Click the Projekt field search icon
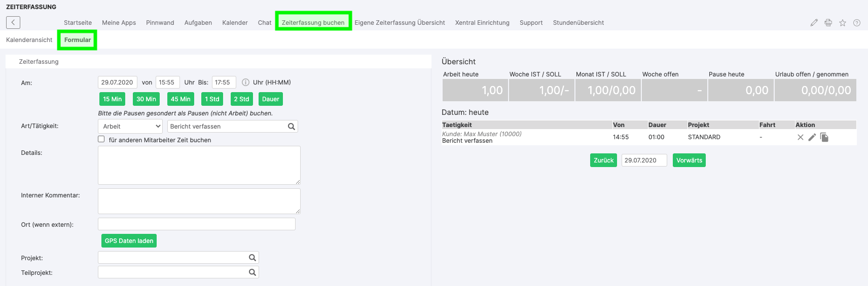Image resolution: width=868 pixels, height=286 pixels. (252, 258)
